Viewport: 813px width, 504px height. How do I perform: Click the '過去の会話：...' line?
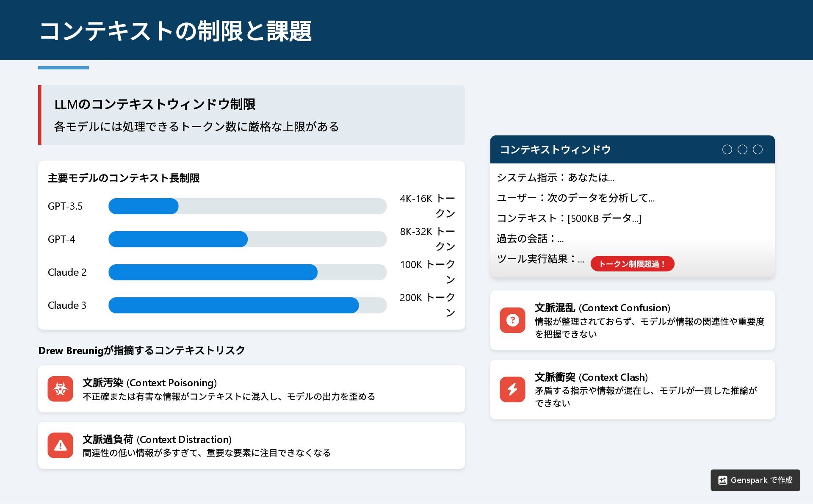(x=530, y=238)
